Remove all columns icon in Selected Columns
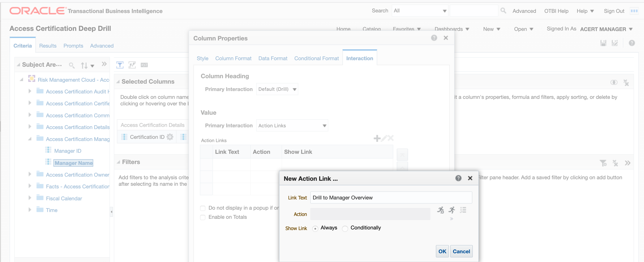Image resolution: width=644 pixels, height=262 pixels. [x=626, y=83]
